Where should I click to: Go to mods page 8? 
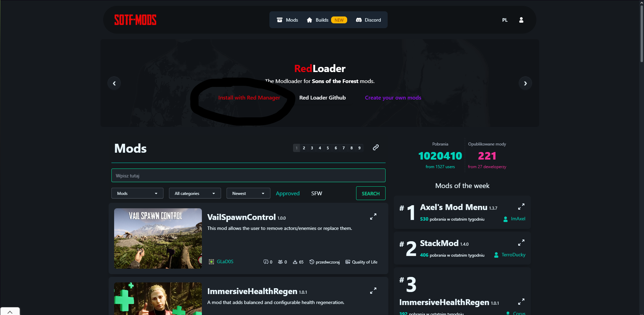[352, 148]
